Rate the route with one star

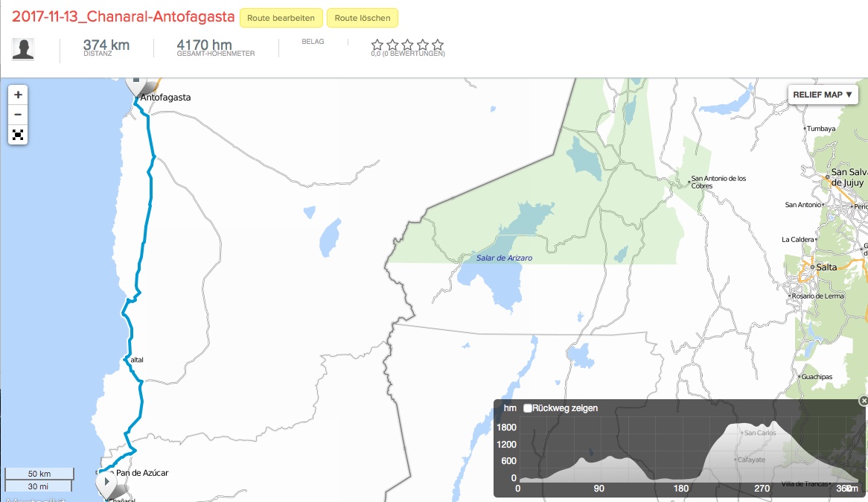click(x=377, y=45)
